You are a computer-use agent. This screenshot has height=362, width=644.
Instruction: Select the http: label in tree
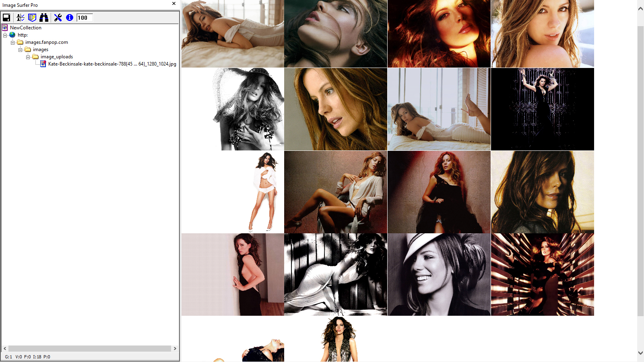click(23, 35)
